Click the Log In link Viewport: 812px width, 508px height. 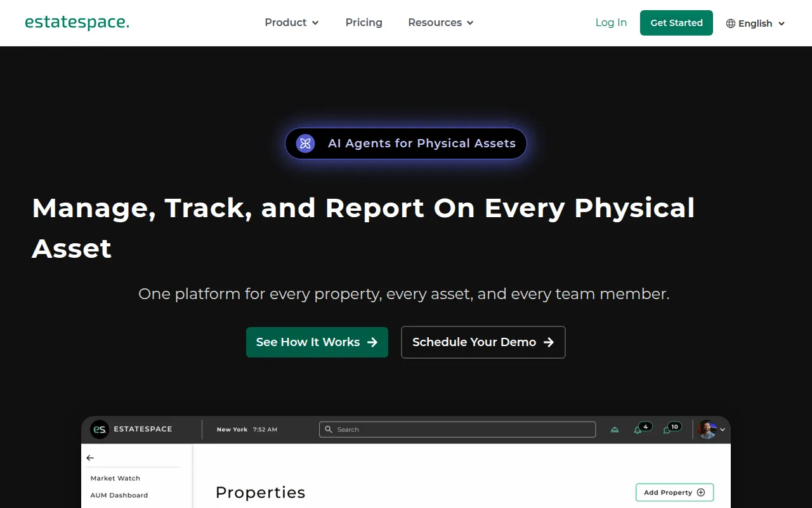click(611, 22)
